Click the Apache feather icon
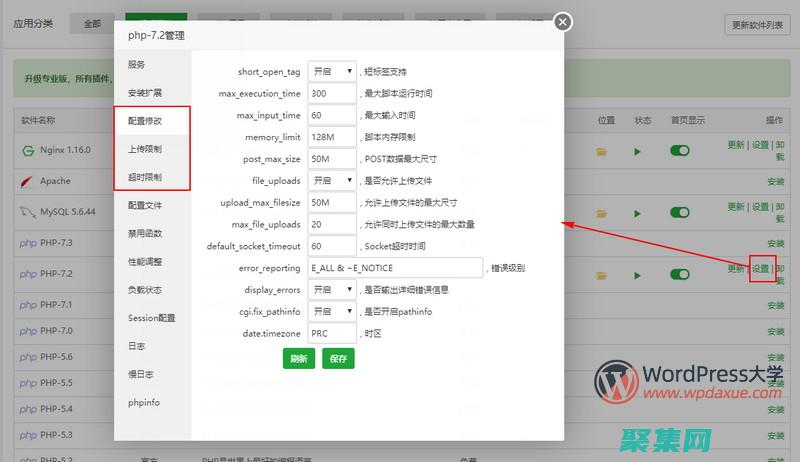The height and width of the screenshot is (462, 800). click(28, 181)
